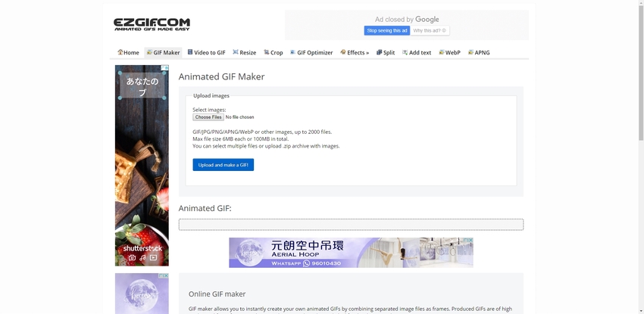Click the Split tool icon
The width and height of the screenshot is (644, 314).
tap(379, 52)
